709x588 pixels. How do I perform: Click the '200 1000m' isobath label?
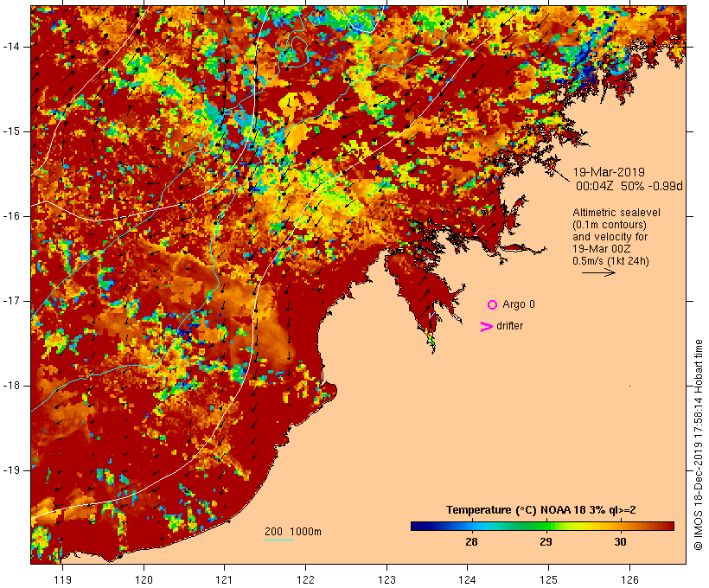coord(293,532)
